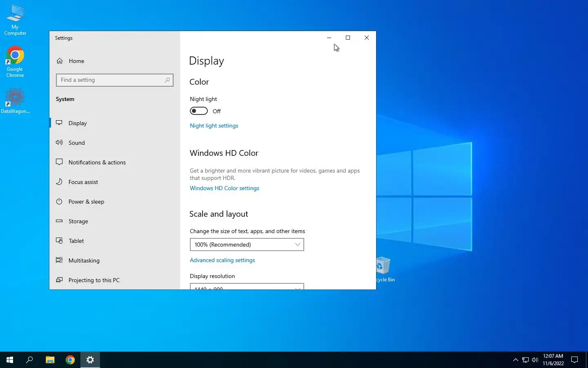This screenshot has width=588, height=368.
Task: Open taskbar Search magnifier
Action: click(x=29, y=360)
